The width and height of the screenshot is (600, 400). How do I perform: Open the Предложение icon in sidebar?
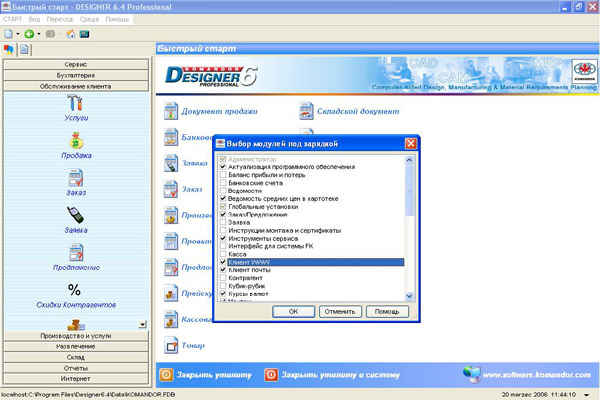76,253
